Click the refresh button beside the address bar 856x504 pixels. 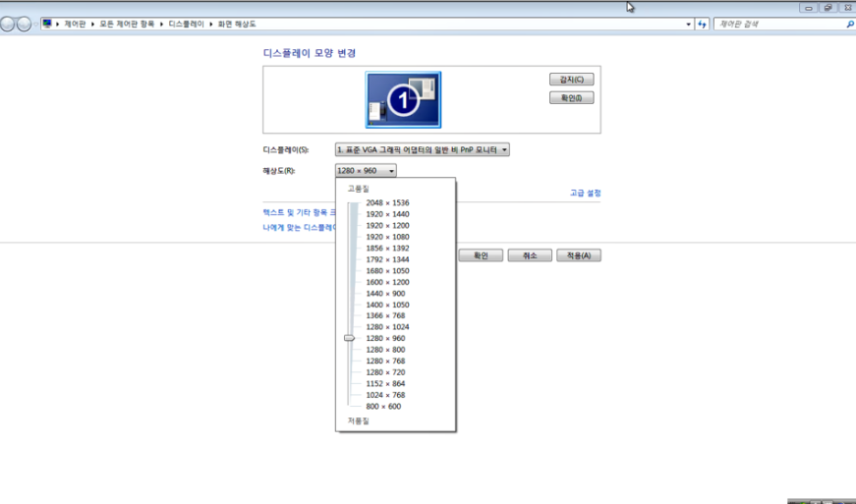702,24
